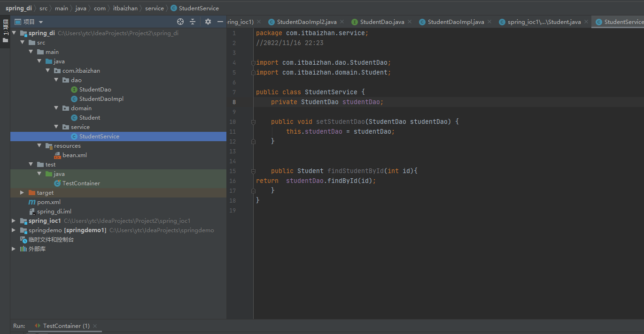This screenshot has height=334, width=644.
Task: Fold findStudentById method at line 15 gutter
Action: 253,171
